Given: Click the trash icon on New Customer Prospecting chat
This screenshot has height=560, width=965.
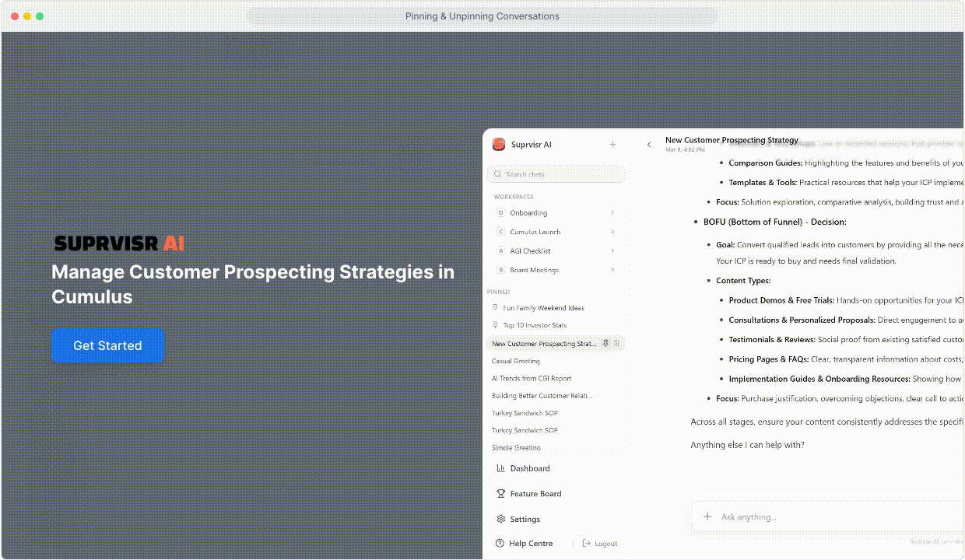Looking at the screenshot, I should click(616, 343).
